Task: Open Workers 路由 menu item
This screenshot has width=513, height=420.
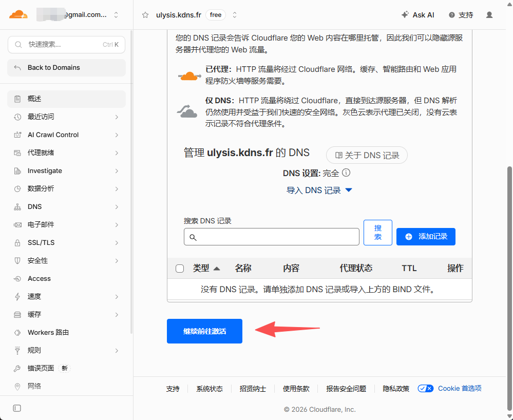Action: pos(66,333)
